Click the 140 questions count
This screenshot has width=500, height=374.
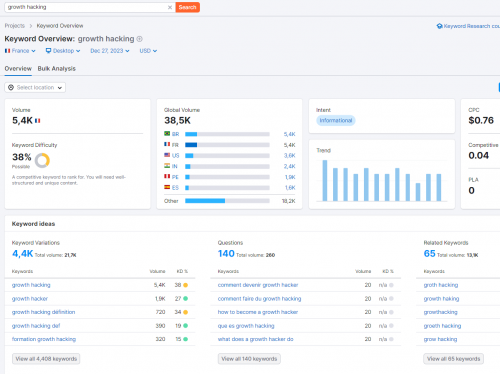pos(226,254)
